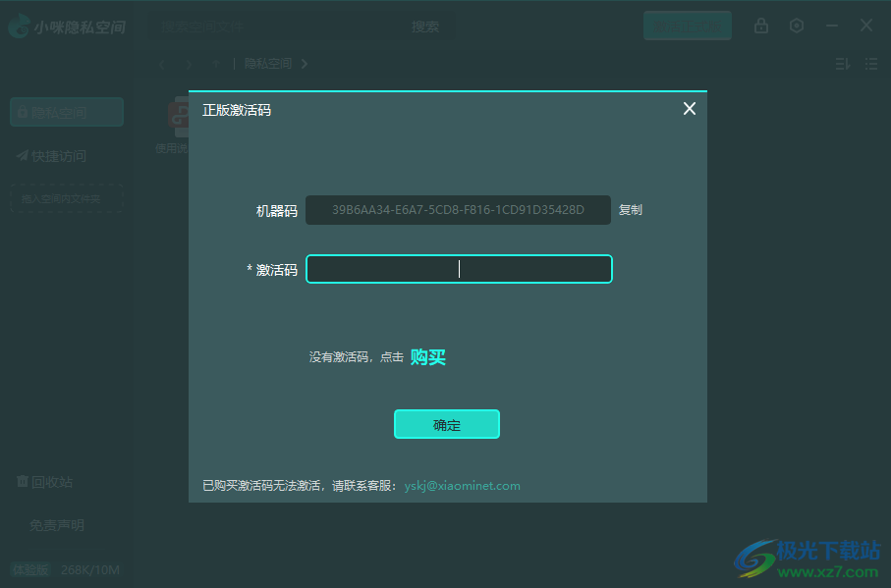Viewport: 891px width, 588px height.
Task: Select 隐私空间 in the sidebar
Action: [x=66, y=111]
